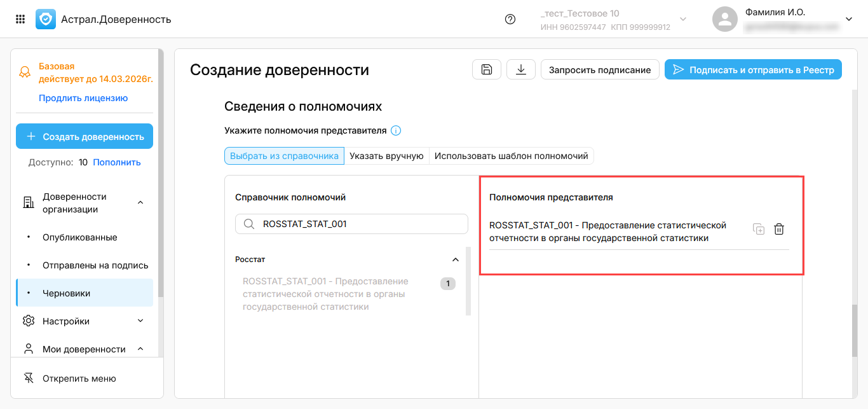The height and width of the screenshot is (409, 868).
Task: Open the apps grid menu
Action: (20, 19)
